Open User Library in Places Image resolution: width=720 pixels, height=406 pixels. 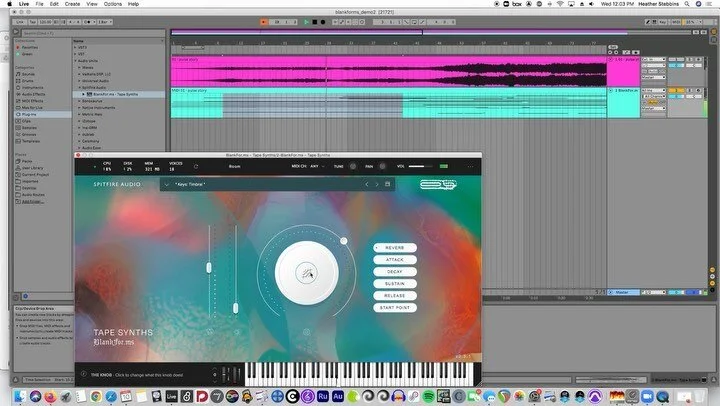(x=32, y=168)
